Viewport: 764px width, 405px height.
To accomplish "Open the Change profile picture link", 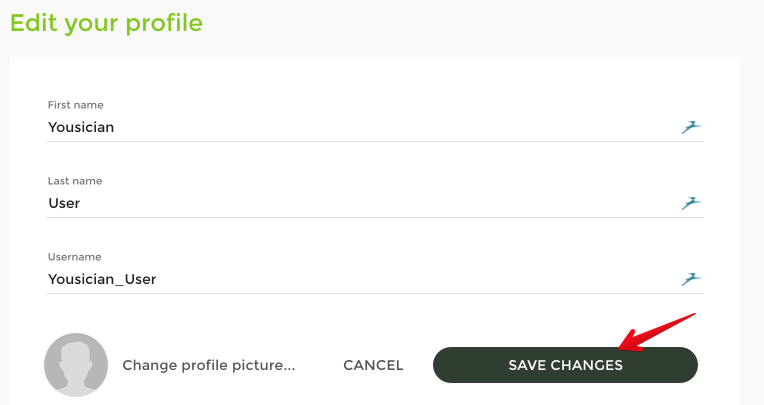I will pos(209,365).
